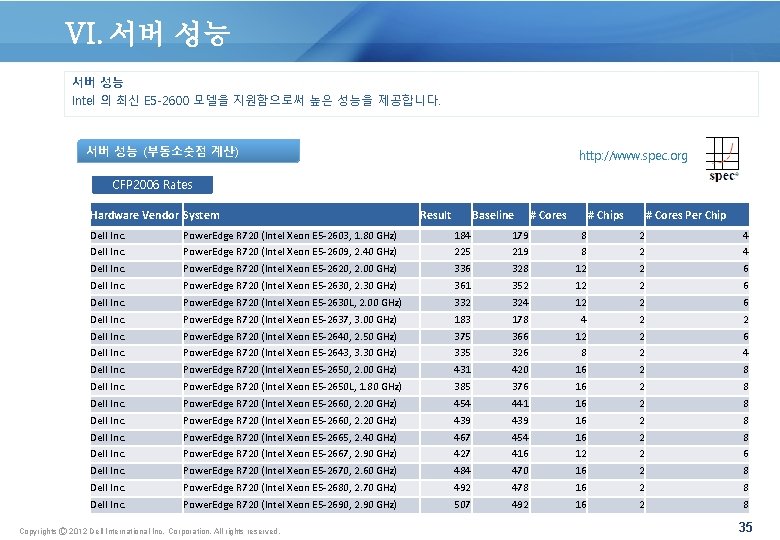Click the Baseline value 478
This screenshot has width=780, height=540.
(x=520, y=487)
